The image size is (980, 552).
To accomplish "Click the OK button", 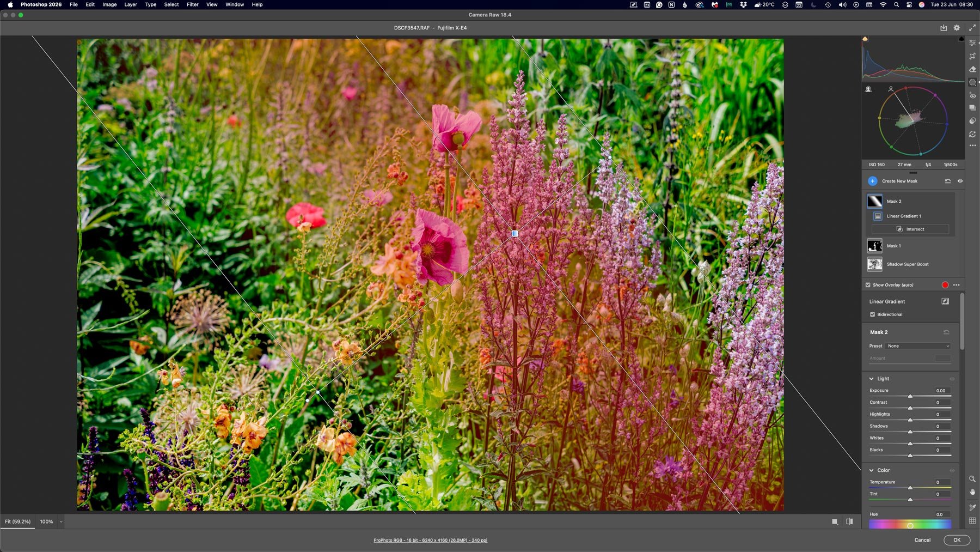I will pos(957,540).
